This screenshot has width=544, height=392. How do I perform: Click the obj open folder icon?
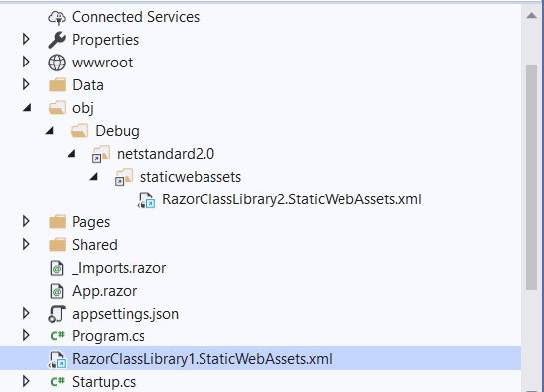[x=57, y=108]
